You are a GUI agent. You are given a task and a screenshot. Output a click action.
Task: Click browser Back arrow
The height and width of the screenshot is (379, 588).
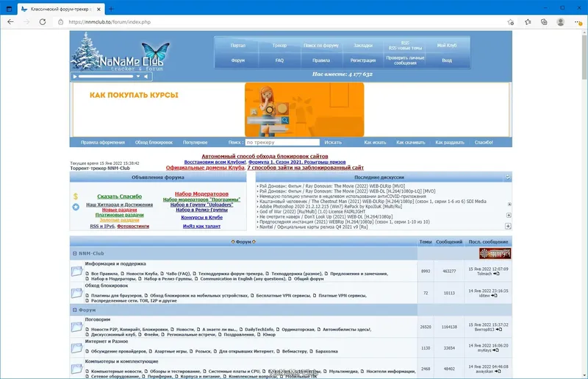pos(10,22)
